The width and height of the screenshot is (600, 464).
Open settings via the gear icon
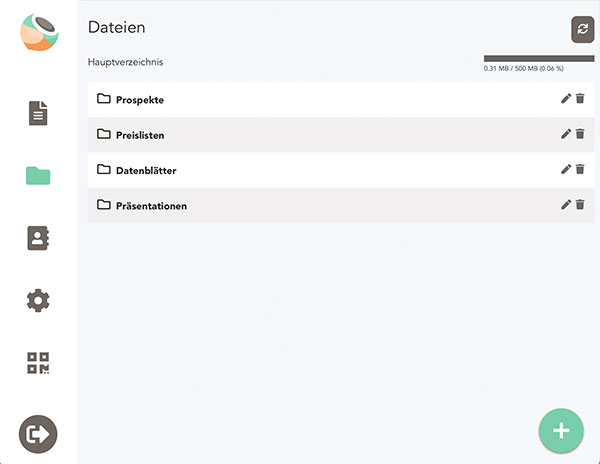click(38, 300)
